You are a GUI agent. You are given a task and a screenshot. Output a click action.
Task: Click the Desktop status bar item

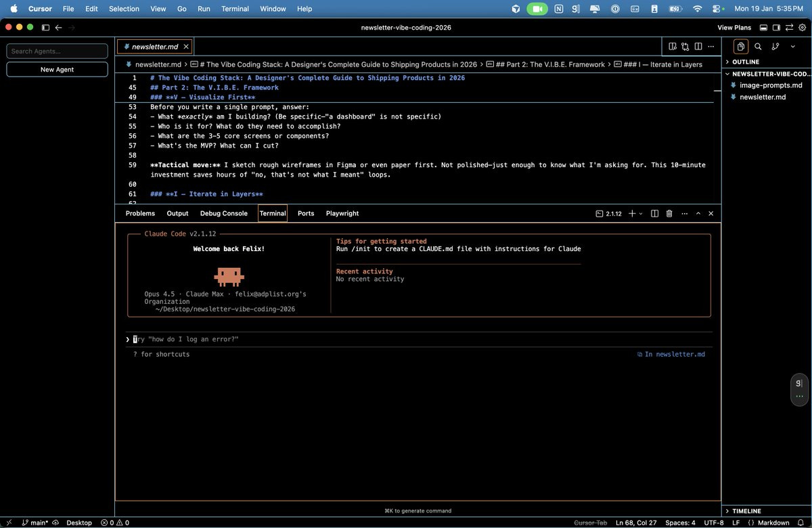click(x=79, y=523)
